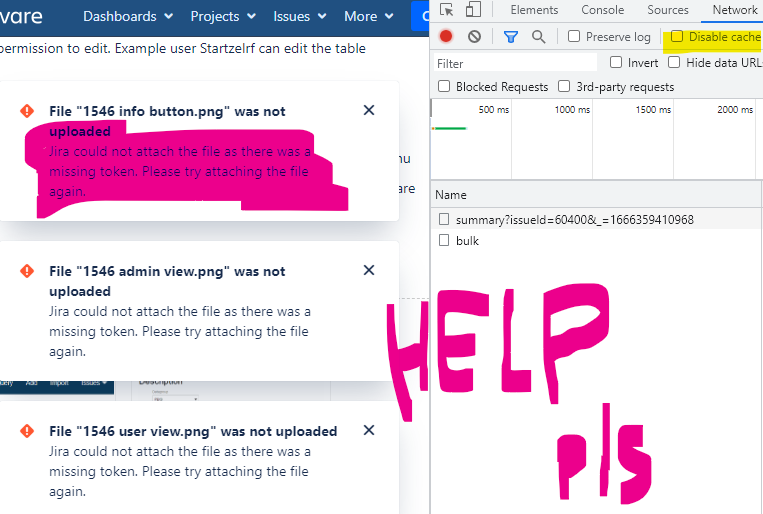
Task: Click the 500 ms timeline marker
Action: click(x=493, y=110)
